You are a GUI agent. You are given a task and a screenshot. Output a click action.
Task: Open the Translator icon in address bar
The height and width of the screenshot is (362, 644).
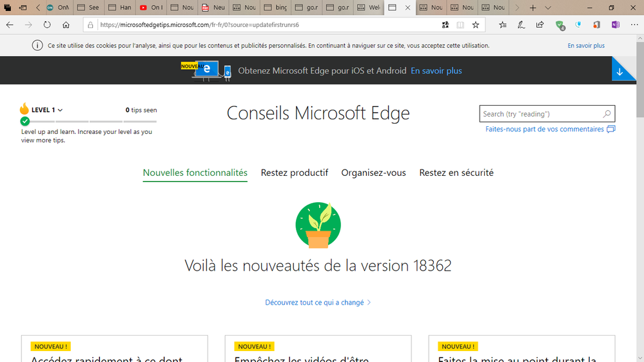coord(445,24)
